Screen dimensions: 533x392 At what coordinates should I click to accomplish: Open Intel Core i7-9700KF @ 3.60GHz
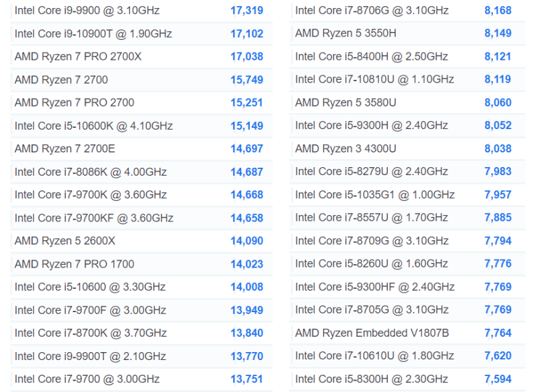coord(94,218)
